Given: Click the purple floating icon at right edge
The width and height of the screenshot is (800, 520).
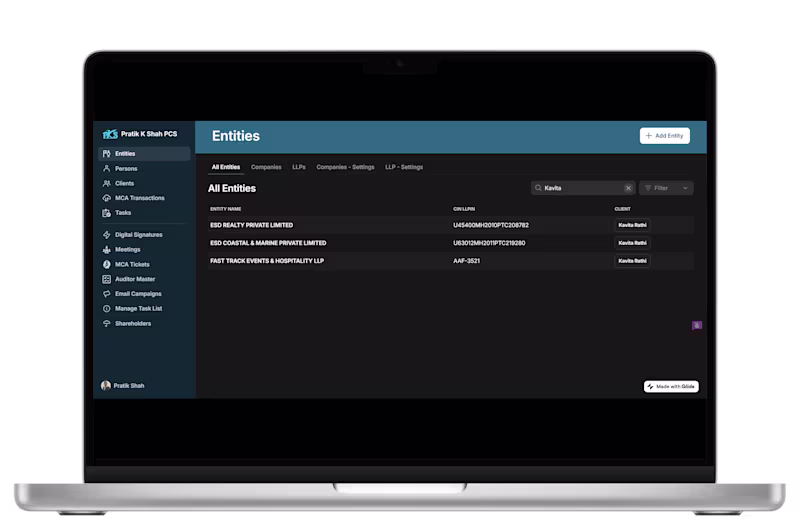Looking at the screenshot, I should tap(697, 325).
